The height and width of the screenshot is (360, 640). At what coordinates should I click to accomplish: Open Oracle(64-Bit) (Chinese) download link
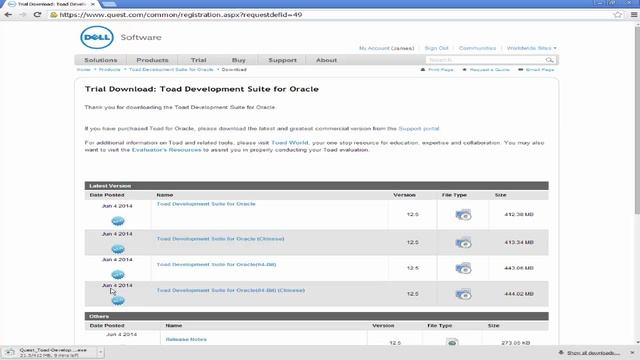(231, 290)
